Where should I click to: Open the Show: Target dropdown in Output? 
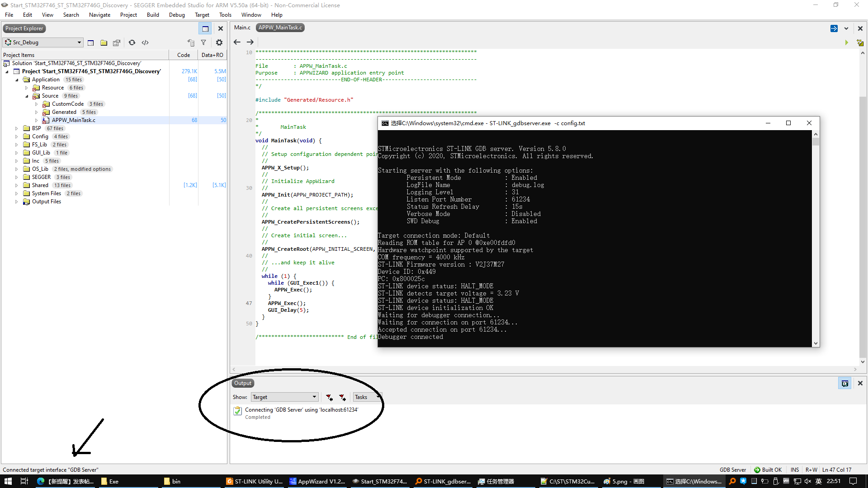[285, 397]
